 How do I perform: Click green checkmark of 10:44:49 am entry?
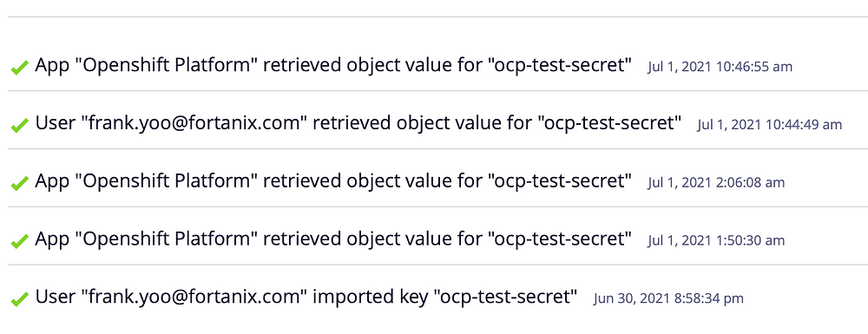pos(19,126)
